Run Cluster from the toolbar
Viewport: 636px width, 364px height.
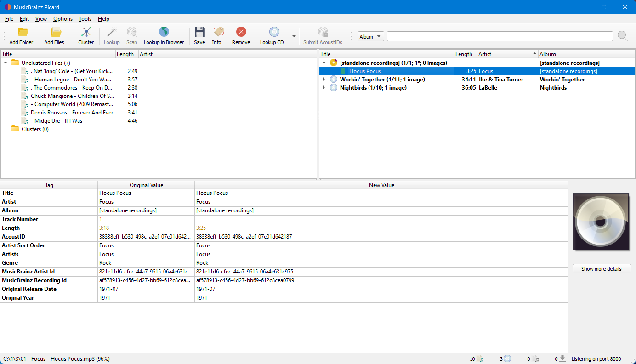(86, 32)
